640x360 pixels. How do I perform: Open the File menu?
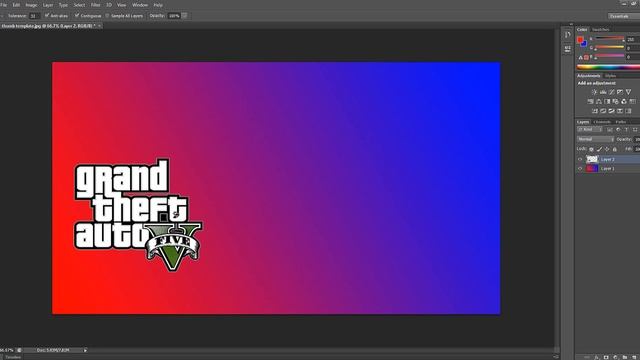(x=4, y=5)
